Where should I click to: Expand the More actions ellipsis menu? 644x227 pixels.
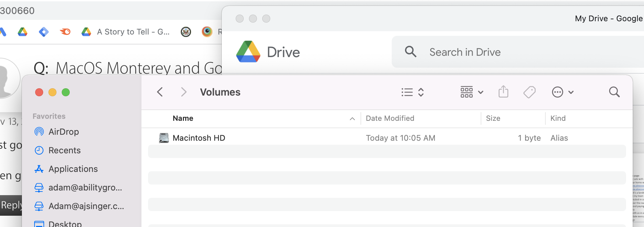[562, 92]
